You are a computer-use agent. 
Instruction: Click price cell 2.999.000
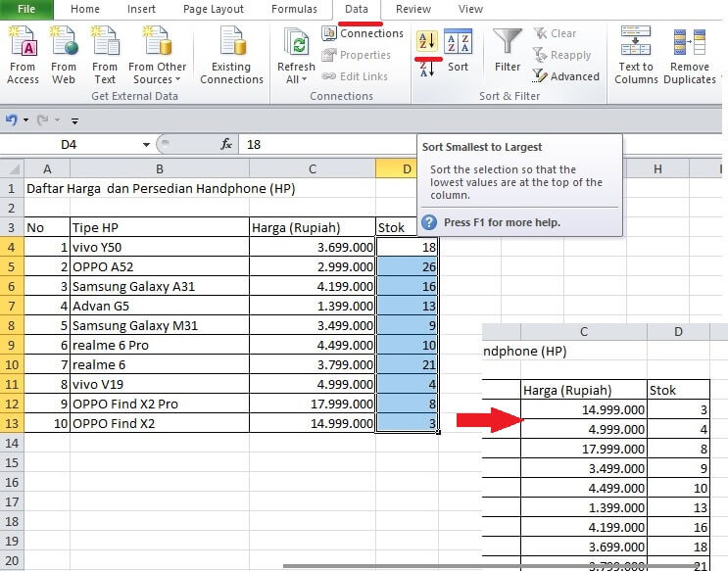coord(312,266)
